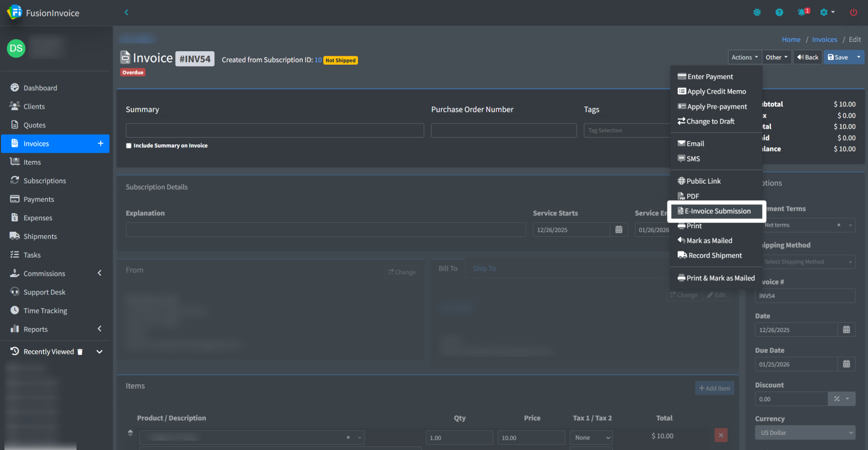Click the Summary text input field
Image resolution: width=868 pixels, height=450 pixels.
coord(274,130)
